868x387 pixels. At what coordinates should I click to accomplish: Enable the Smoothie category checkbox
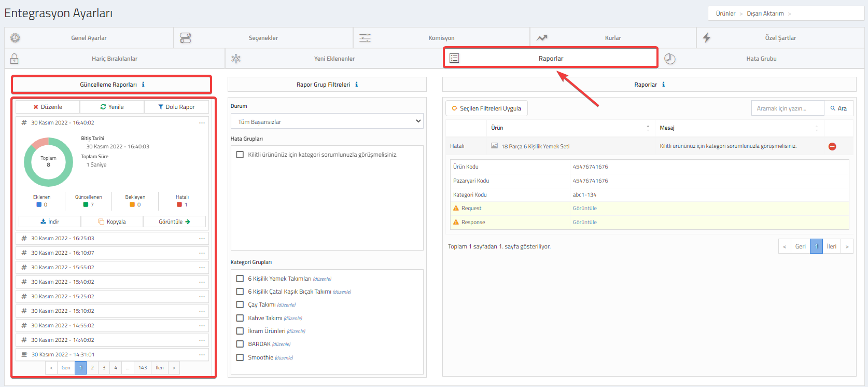(240, 357)
